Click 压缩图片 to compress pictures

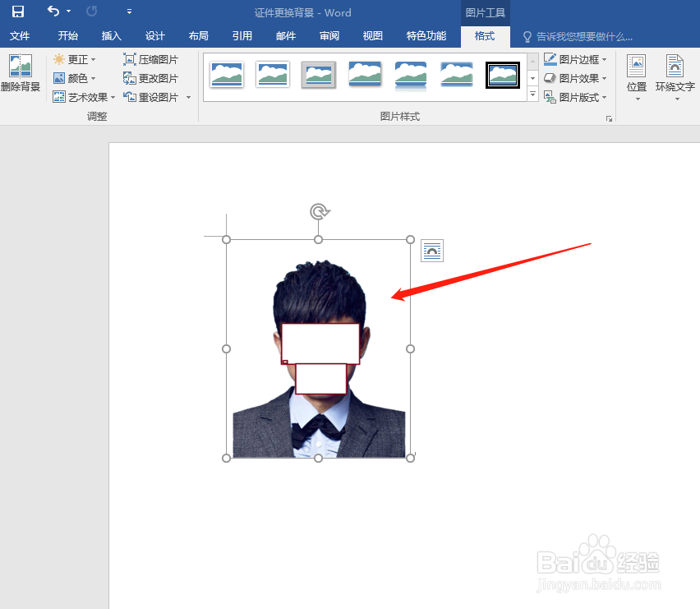151,59
